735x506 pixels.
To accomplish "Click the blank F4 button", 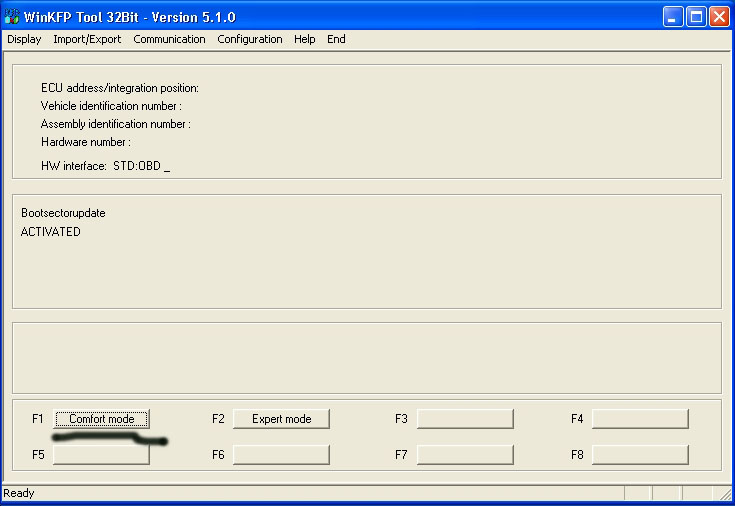I will click(x=640, y=419).
